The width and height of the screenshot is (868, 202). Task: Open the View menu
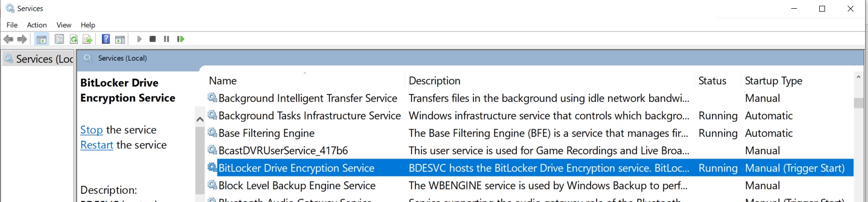(x=64, y=25)
